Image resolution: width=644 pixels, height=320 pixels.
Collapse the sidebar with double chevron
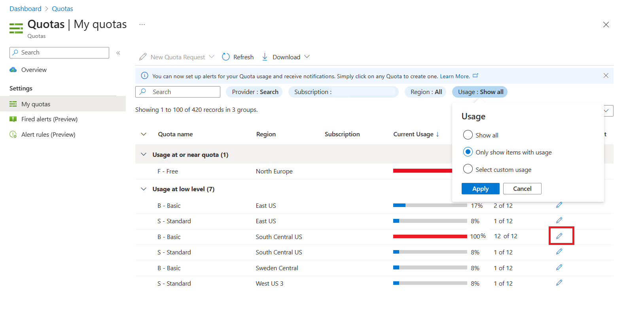118,53
